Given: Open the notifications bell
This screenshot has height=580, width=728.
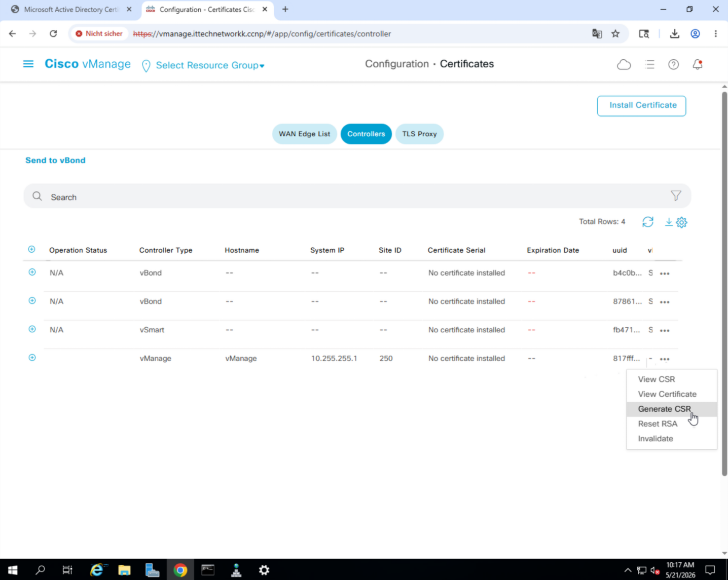Looking at the screenshot, I should [698, 64].
